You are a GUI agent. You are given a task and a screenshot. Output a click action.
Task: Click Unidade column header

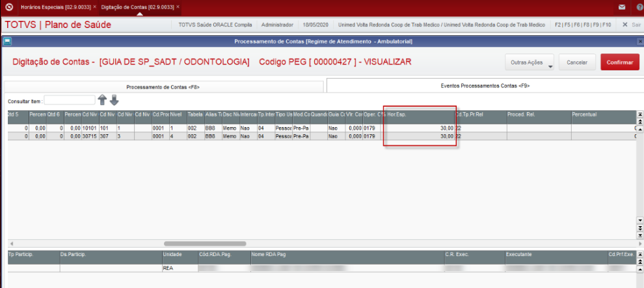(180, 257)
